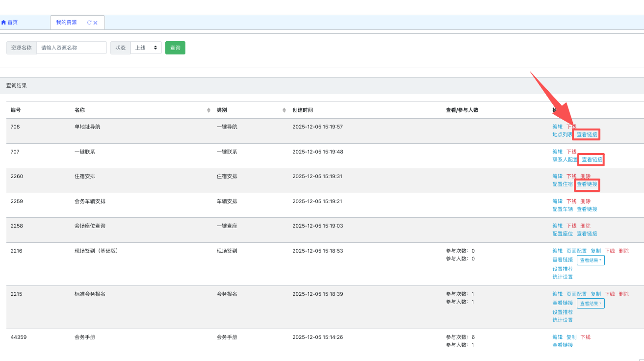This screenshot has width=644, height=361.
Task: Click 页面配置 for 现场签到（基础版）
Action: (576, 251)
